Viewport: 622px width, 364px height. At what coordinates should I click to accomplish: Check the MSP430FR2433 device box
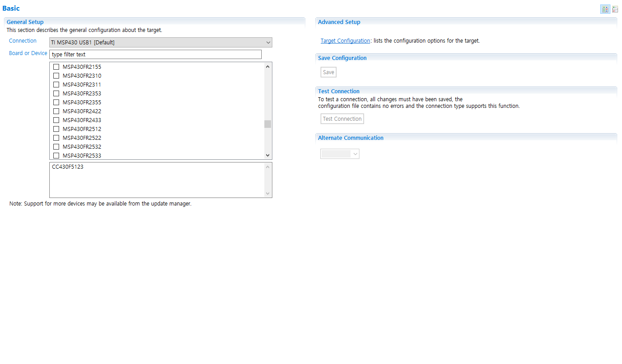pos(56,120)
